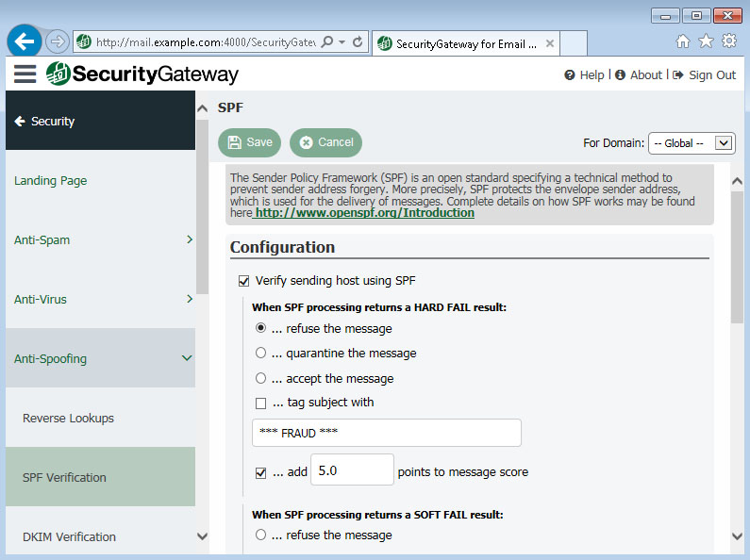
Task: Click the browser forward arrow
Action: pos(58,41)
